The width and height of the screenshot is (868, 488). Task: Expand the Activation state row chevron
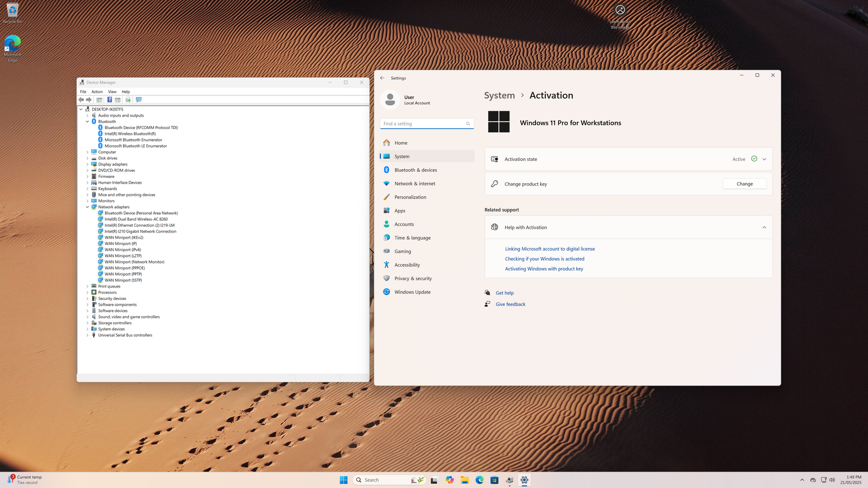[x=764, y=159]
